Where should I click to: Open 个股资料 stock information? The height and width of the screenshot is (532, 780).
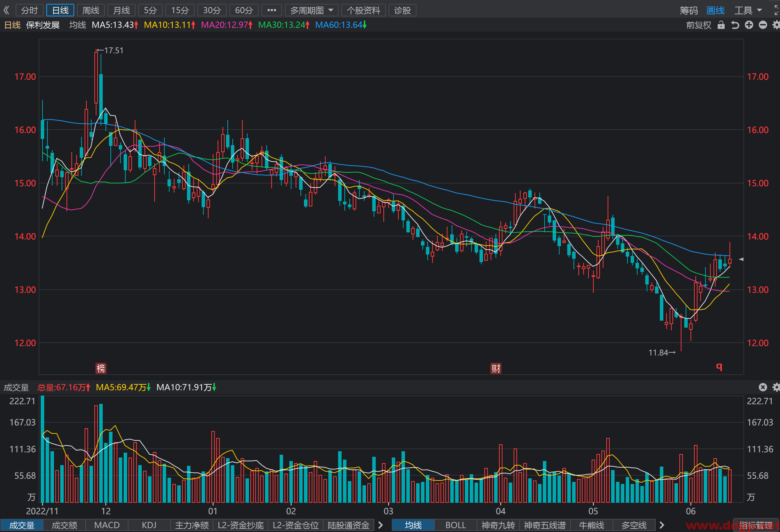tap(363, 10)
